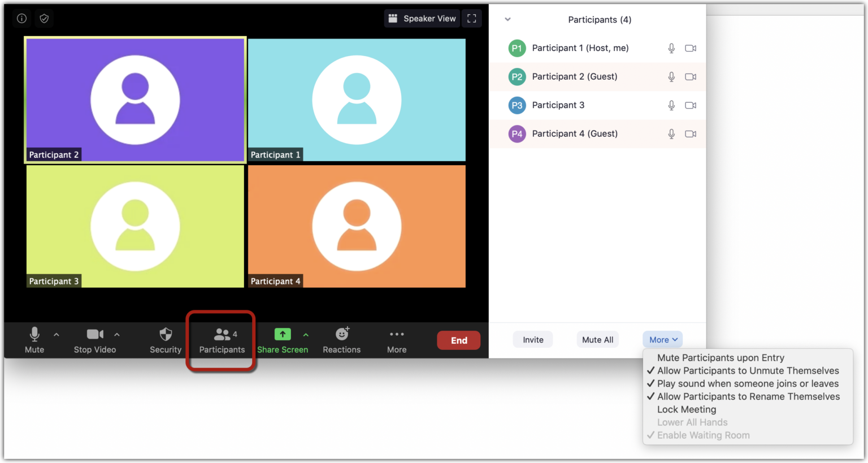Open the More dropdown in Participants panel
The image size is (868, 463).
click(x=662, y=339)
